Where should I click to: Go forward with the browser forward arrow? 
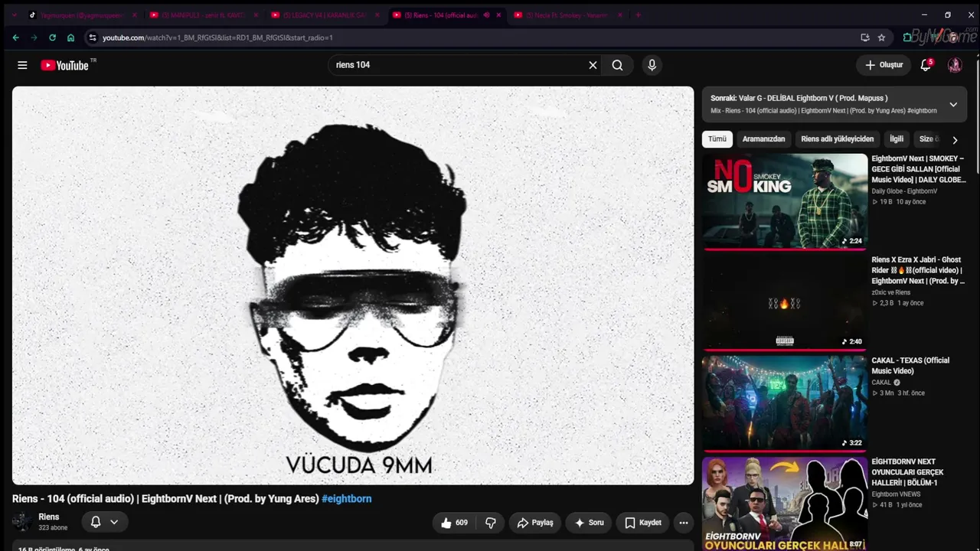pyautogui.click(x=34, y=37)
